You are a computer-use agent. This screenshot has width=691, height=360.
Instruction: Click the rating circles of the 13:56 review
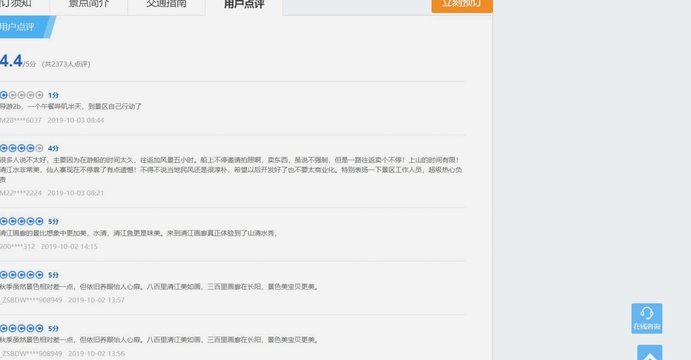click(22, 328)
